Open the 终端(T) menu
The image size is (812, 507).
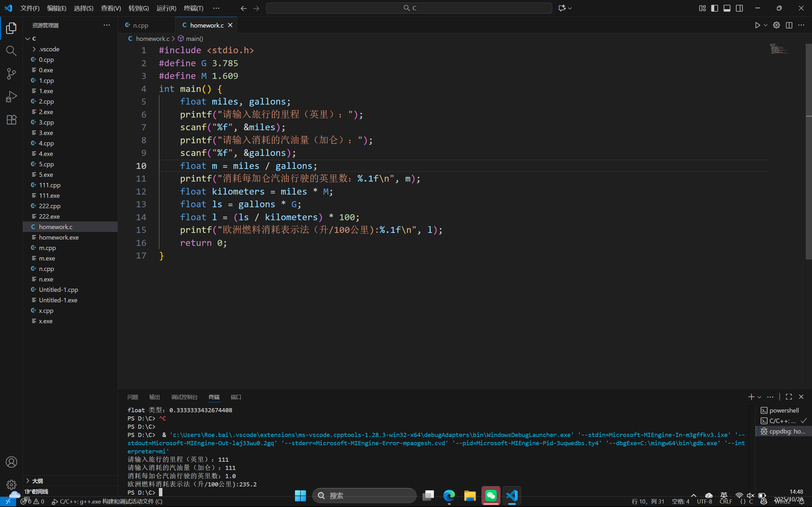coord(193,8)
